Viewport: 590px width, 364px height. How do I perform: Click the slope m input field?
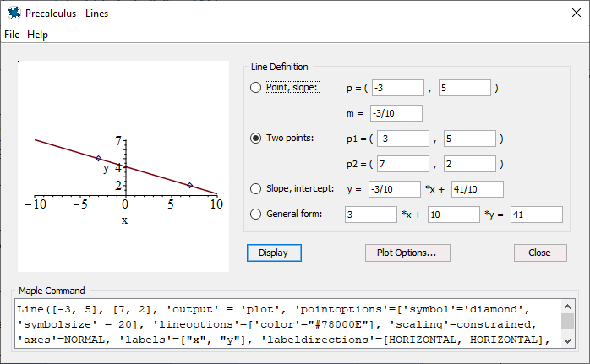coord(396,113)
